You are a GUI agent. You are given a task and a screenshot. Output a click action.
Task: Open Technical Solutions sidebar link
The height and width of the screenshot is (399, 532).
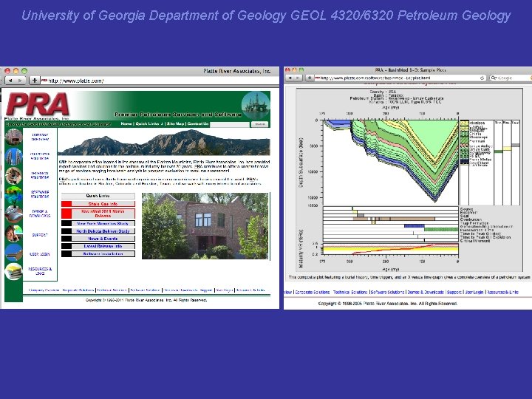(x=40, y=175)
